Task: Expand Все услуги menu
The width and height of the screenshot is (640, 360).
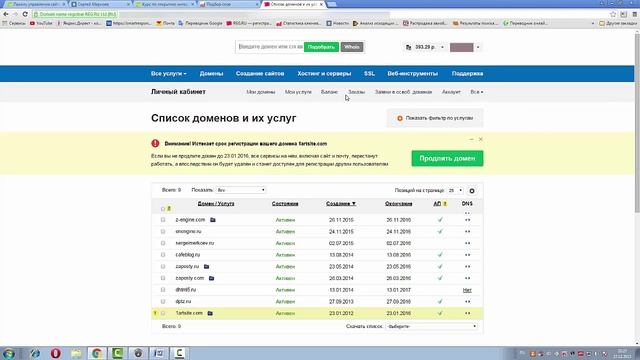Action: pyautogui.click(x=169, y=73)
